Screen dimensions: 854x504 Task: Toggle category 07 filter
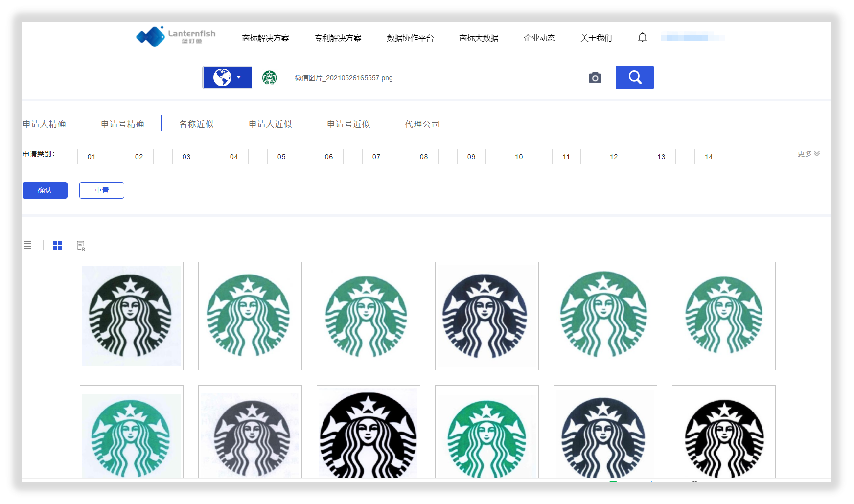point(376,157)
